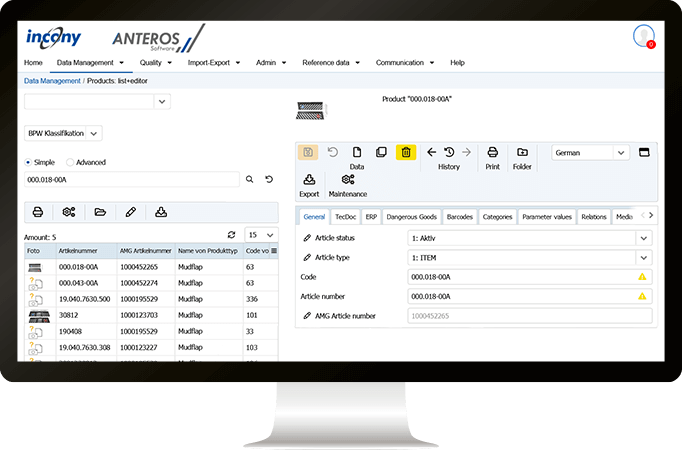Click the pencil icon beside Article status
This screenshot has width=682, height=450.
[x=307, y=238]
